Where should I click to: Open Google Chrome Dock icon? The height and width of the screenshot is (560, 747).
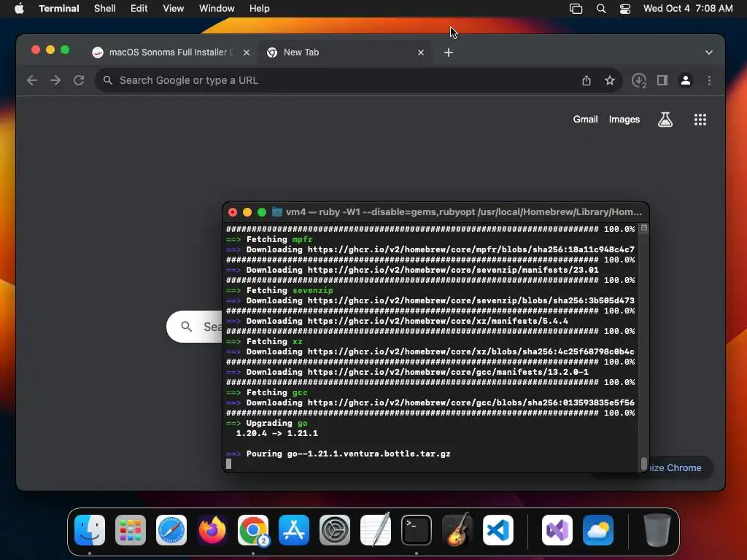(253, 530)
